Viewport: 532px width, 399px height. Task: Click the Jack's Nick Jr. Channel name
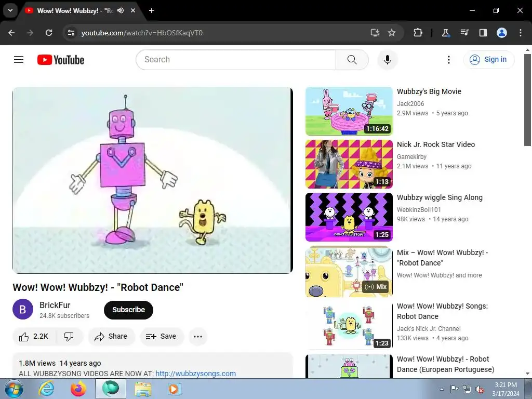coord(429,329)
